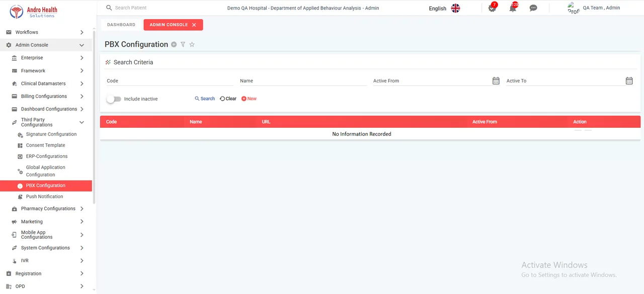Expand the Enterprise submenu chevron

pyautogui.click(x=82, y=58)
